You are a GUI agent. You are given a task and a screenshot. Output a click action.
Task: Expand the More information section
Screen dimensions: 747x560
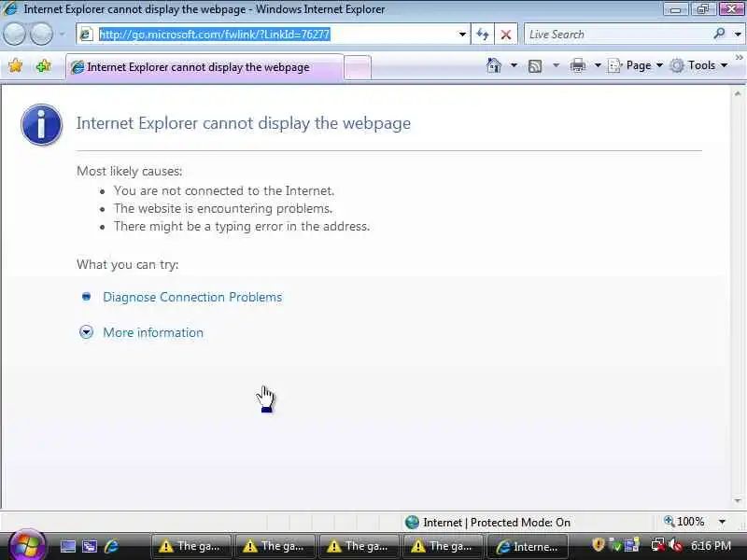(x=153, y=332)
